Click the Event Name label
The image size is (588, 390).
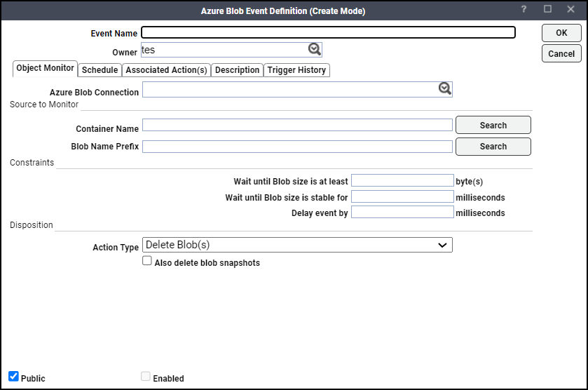[114, 34]
